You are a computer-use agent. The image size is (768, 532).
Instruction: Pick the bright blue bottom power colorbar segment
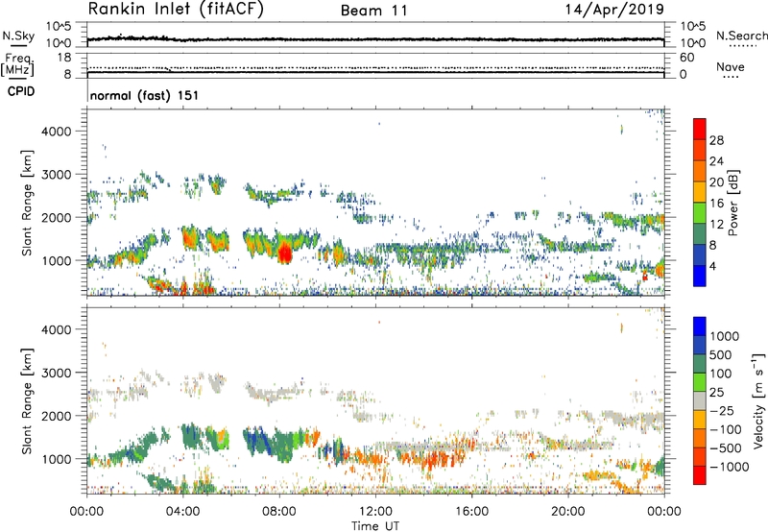pyautogui.click(x=700, y=276)
